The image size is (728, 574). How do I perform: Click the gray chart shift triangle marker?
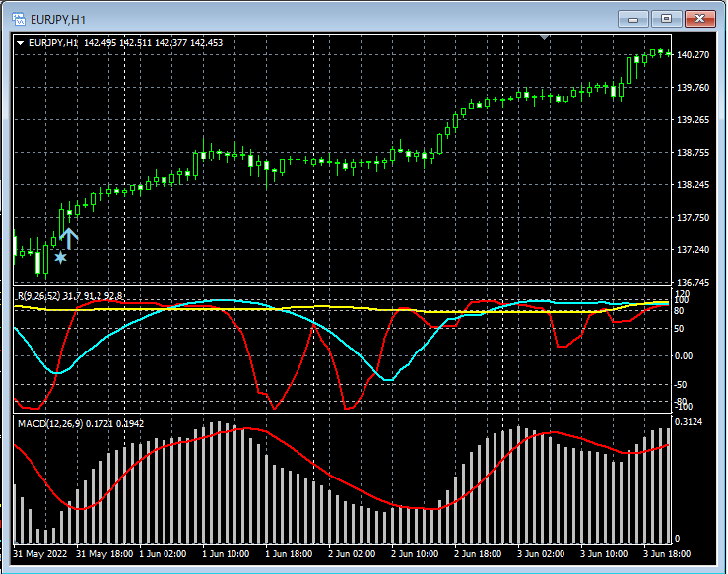[544, 37]
